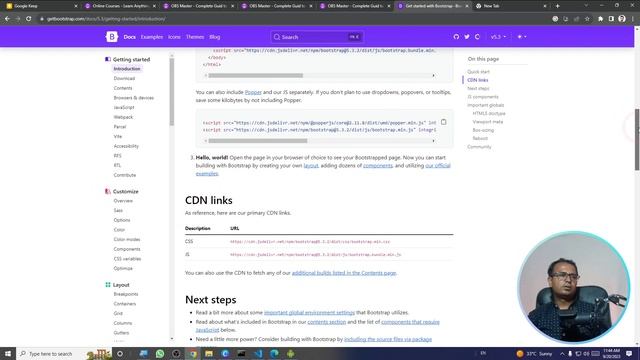640x360 pixels.
Task: Open File Explorer from taskbar
Action: [209, 353]
